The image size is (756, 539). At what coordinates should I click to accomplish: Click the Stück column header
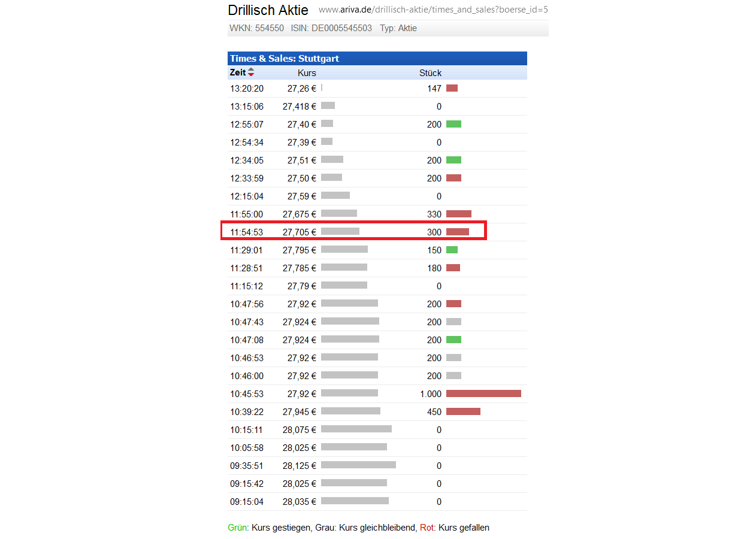430,73
